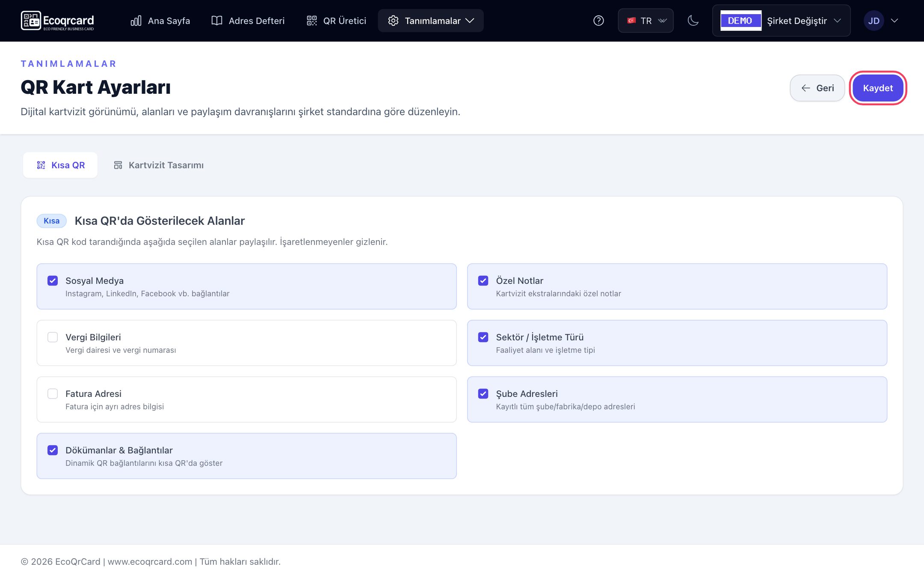This screenshot has height=578, width=924.
Task: Click the Şirket Değiştir text
Action: coord(797,21)
